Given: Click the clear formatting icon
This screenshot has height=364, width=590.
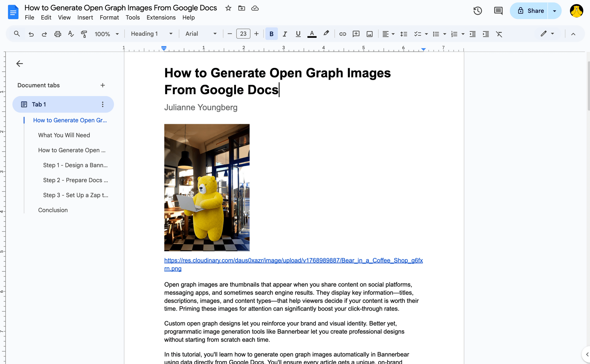Looking at the screenshot, I should pos(499,34).
